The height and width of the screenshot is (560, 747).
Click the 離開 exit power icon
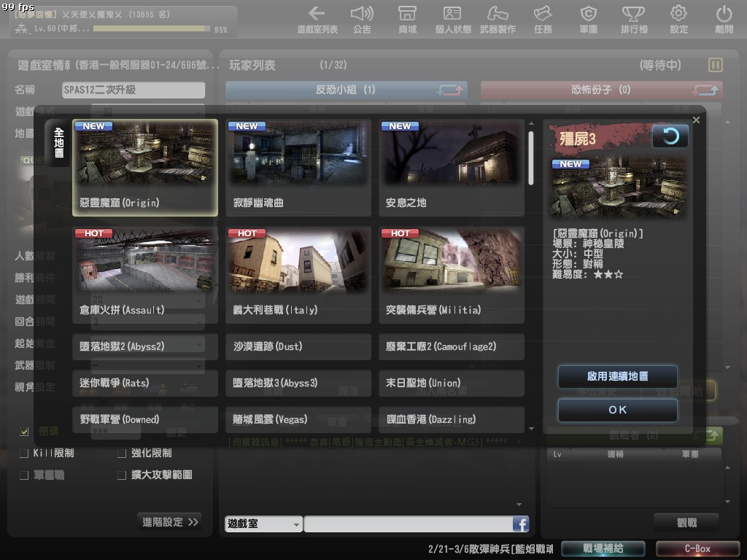(x=724, y=20)
